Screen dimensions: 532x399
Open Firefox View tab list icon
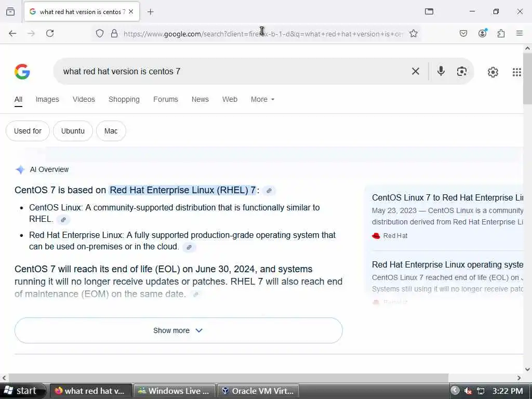coord(10,11)
